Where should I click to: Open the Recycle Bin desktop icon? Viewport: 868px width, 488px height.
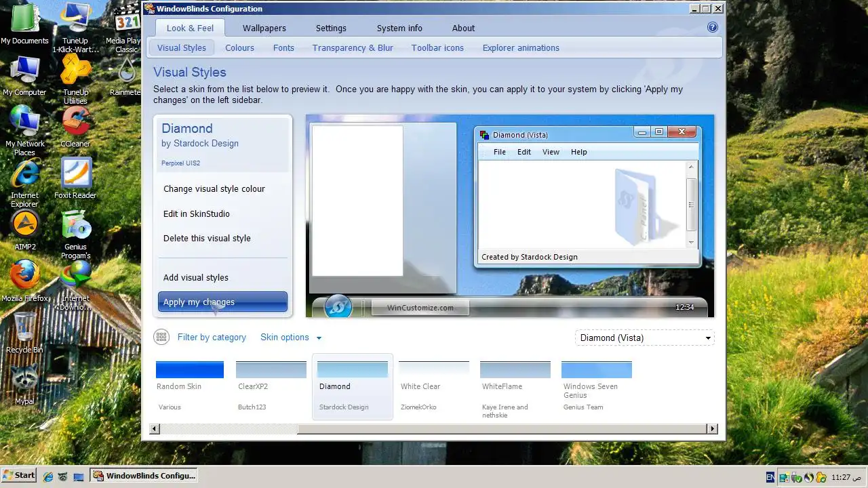24,333
